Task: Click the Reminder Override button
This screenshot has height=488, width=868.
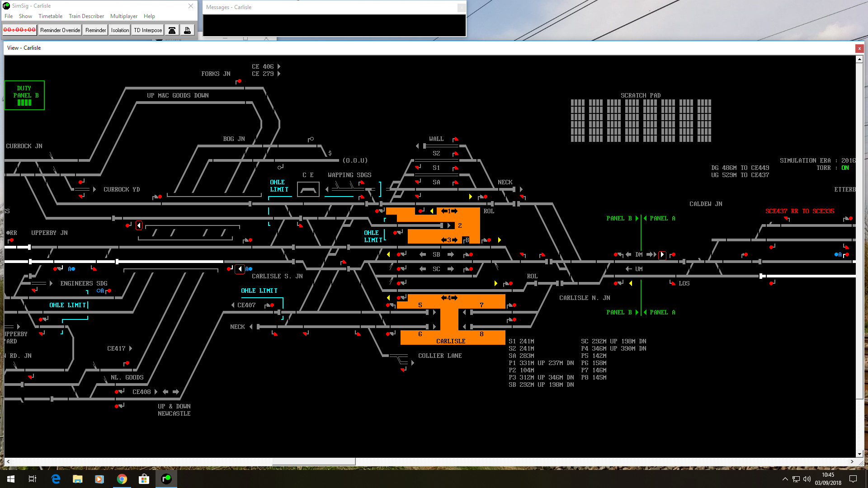Action: click(60, 30)
